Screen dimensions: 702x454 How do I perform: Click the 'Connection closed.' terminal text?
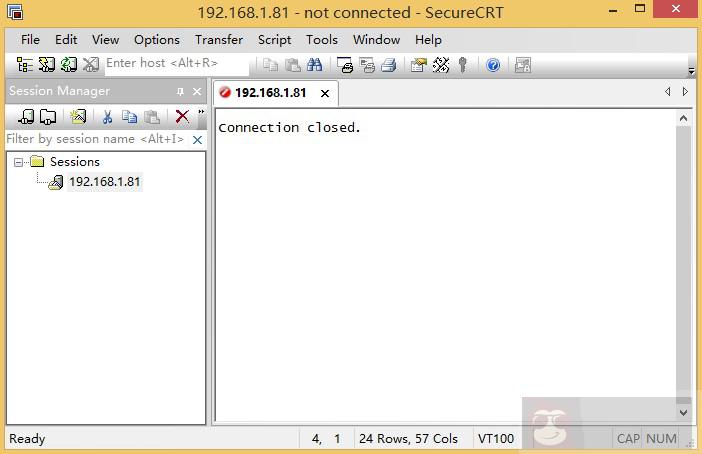(x=289, y=128)
